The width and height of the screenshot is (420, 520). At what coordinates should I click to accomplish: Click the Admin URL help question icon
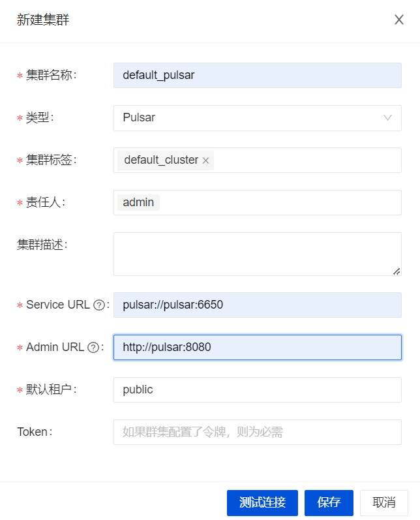93,347
